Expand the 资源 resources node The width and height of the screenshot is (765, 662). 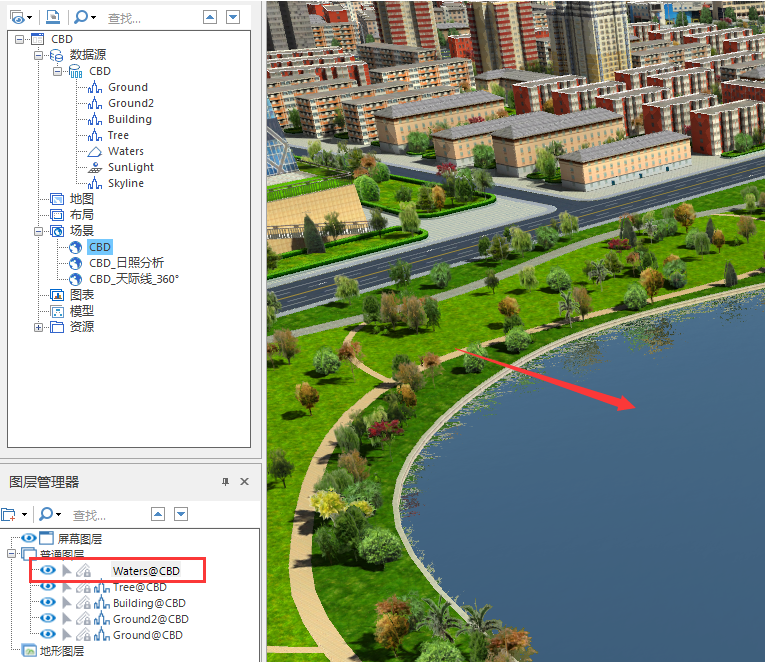point(38,327)
